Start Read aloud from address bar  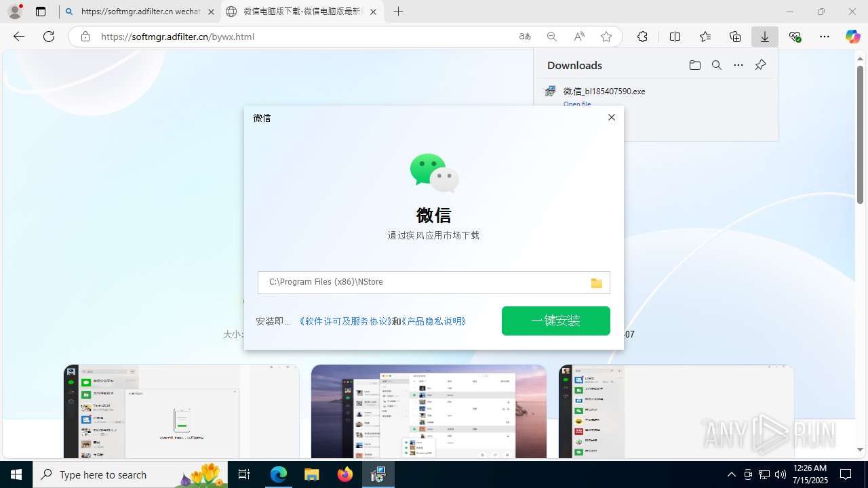(579, 37)
